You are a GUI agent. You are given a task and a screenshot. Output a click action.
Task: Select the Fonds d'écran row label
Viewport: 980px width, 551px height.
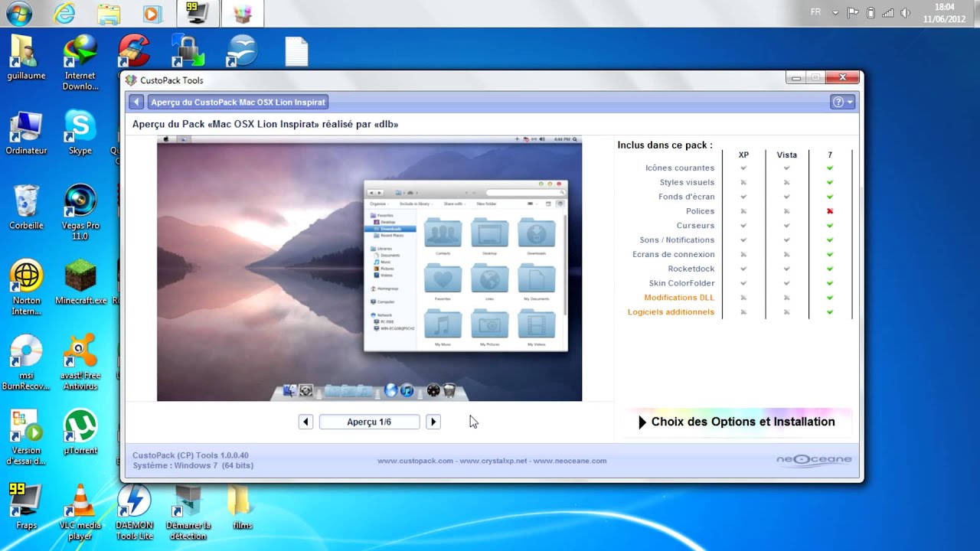tap(686, 197)
